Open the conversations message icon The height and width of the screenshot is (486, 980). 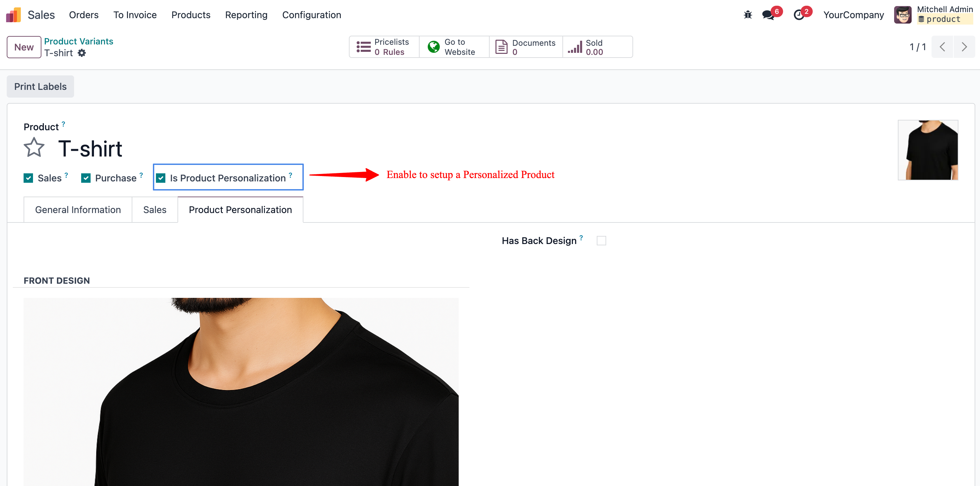(769, 15)
